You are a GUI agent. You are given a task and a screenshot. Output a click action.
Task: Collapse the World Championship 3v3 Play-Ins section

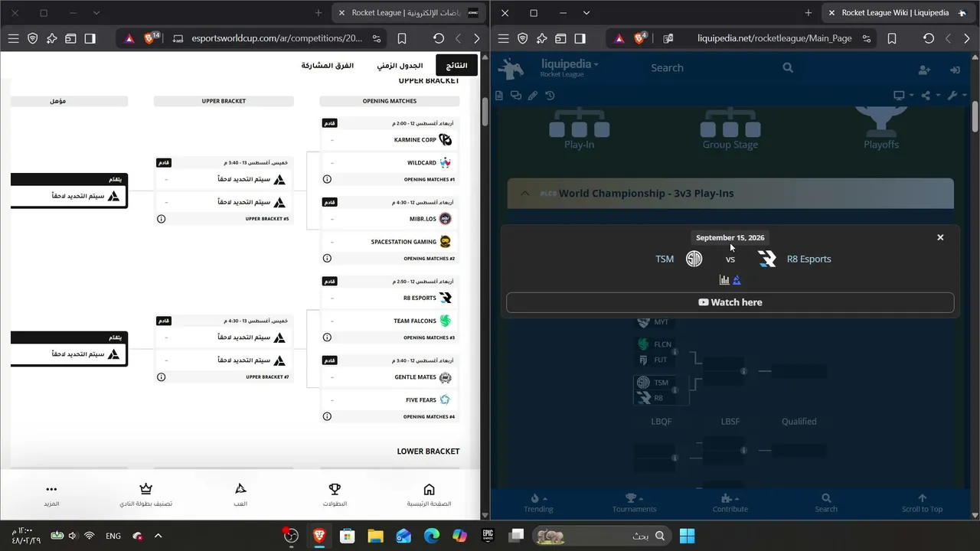tap(524, 194)
